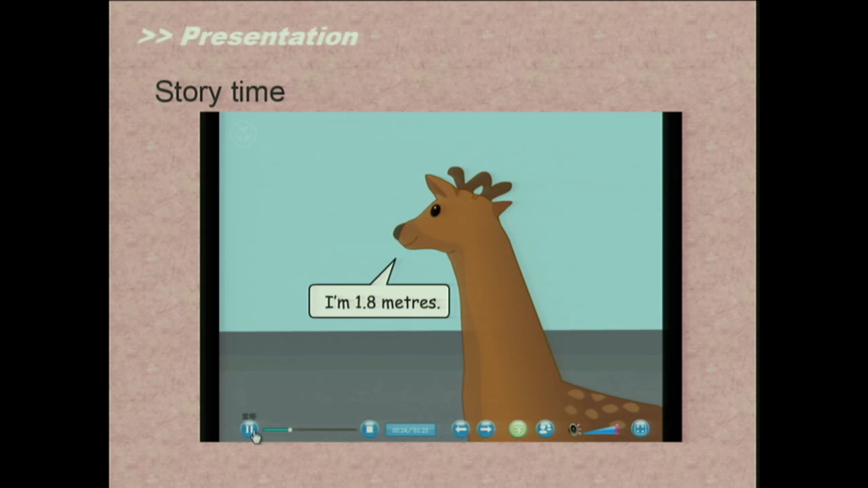Click the playback progress bar handle

pyautogui.click(x=290, y=429)
